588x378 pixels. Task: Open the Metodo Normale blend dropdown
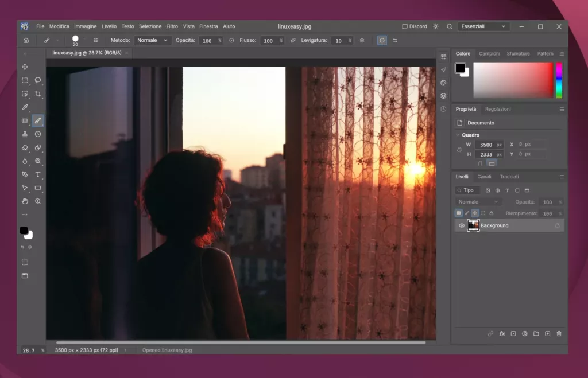click(152, 41)
